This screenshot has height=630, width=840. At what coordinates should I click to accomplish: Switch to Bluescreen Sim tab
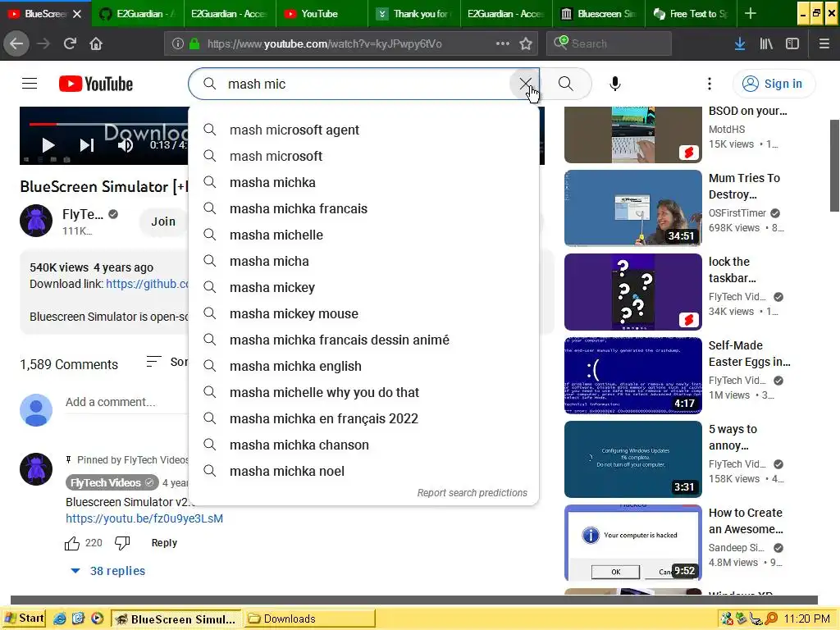tap(598, 14)
